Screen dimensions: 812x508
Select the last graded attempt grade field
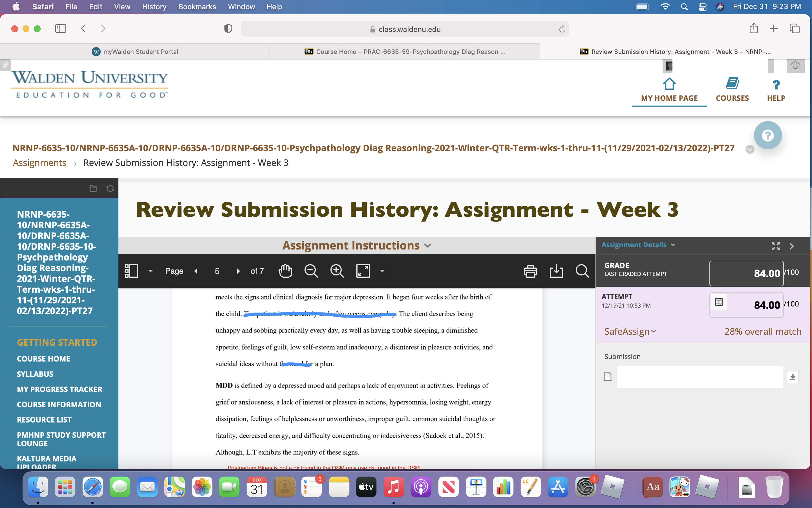(x=746, y=273)
